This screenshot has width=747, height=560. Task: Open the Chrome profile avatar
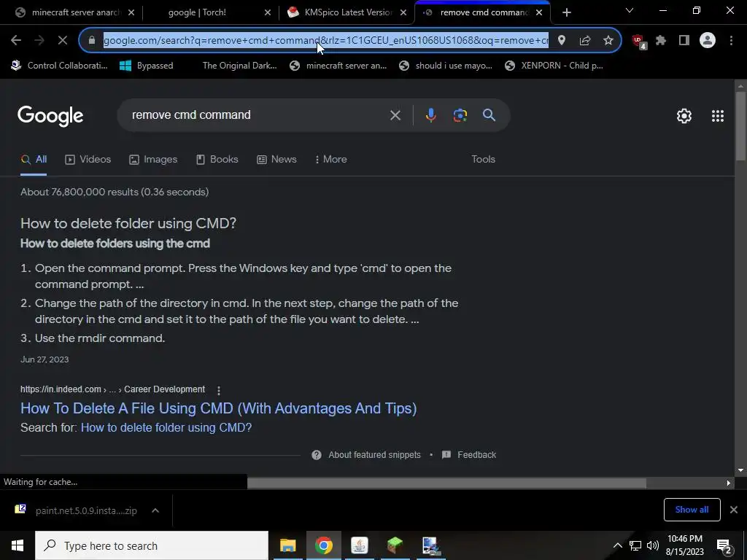708,41
